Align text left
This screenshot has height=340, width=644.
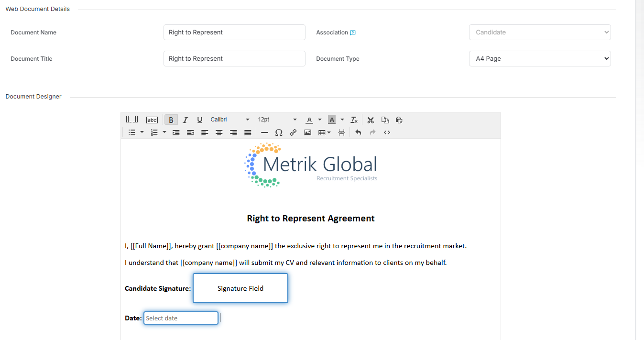pos(205,132)
